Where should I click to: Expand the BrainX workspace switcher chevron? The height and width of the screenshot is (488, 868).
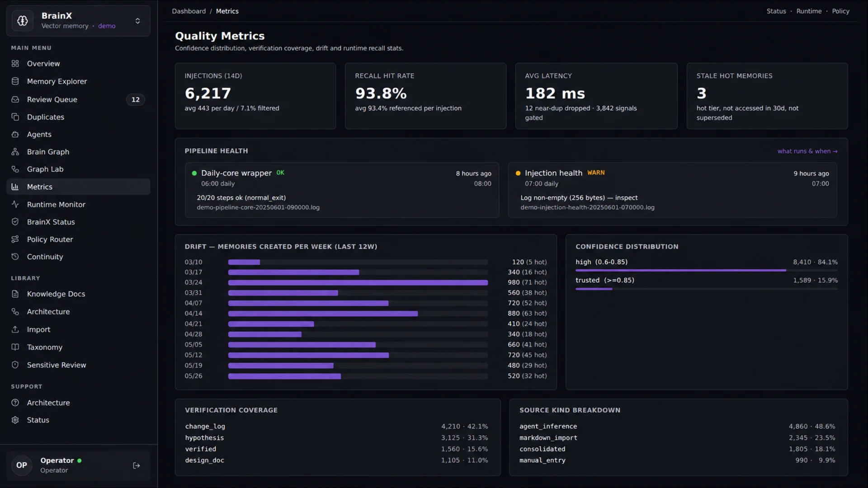137,21
